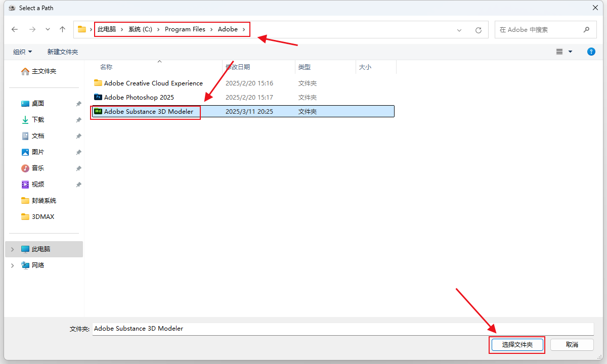This screenshot has width=607, height=364.
Task: Open 主文件夹 in sidebar
Action: pos(44,71)
